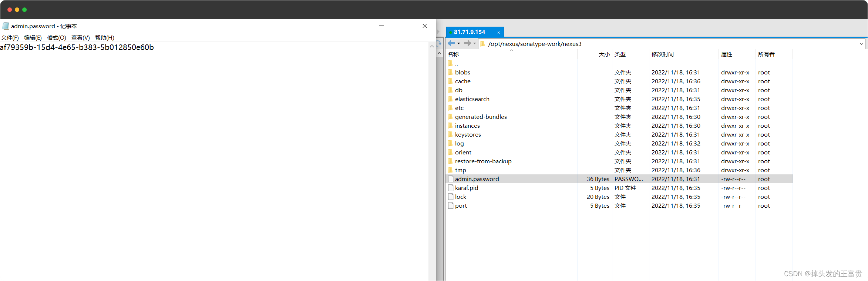This screenshot has width=868, height=281.
Task: Expand the path dropdown at address bar end
Action: click(x=861, y=44)
